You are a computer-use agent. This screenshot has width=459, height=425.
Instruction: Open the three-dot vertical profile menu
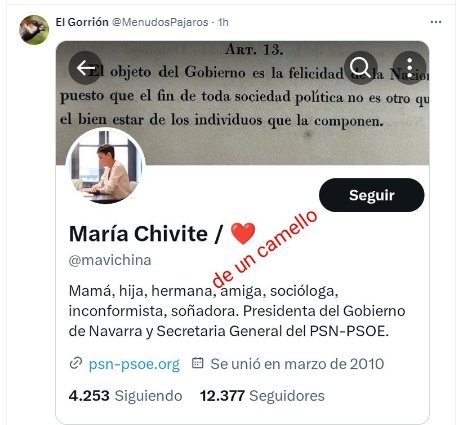coord(410,68)
